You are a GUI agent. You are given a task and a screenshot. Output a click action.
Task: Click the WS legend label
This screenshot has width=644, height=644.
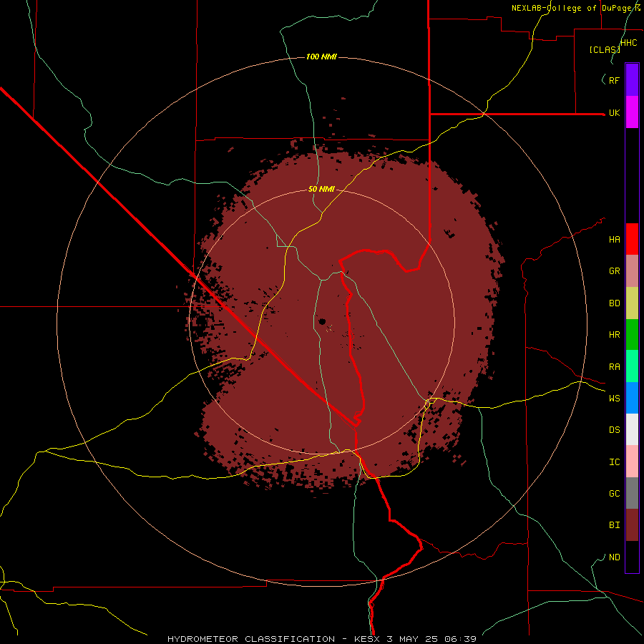pyautogui.click(x=614, y=399)
